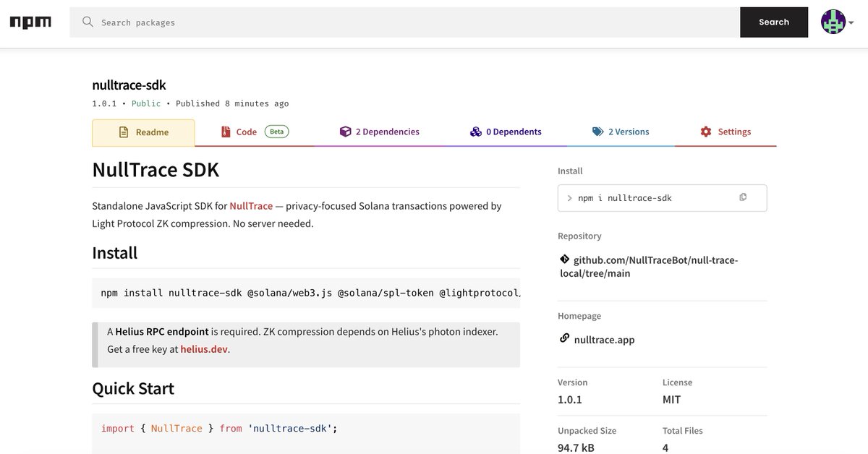Click the npm i nulltrace-sdk command box
Image resolution: width=868 pixels, height=454 pixels.
pos(662,198)
